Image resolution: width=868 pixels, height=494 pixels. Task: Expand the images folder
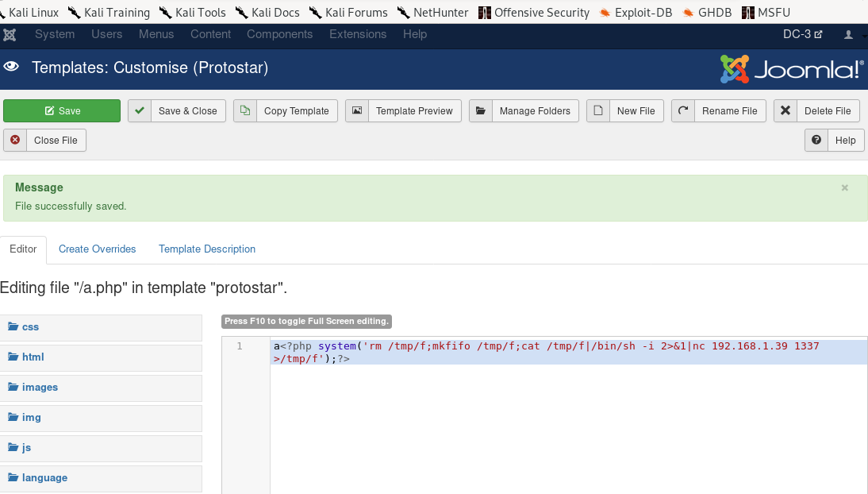point(101,387)
